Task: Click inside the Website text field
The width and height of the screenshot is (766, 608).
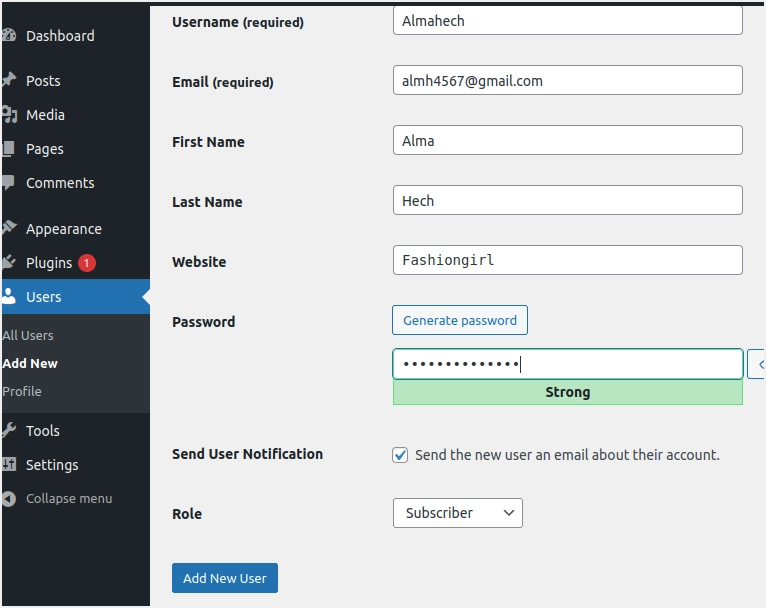Action: pyautogui.click(x=567, y=260)
